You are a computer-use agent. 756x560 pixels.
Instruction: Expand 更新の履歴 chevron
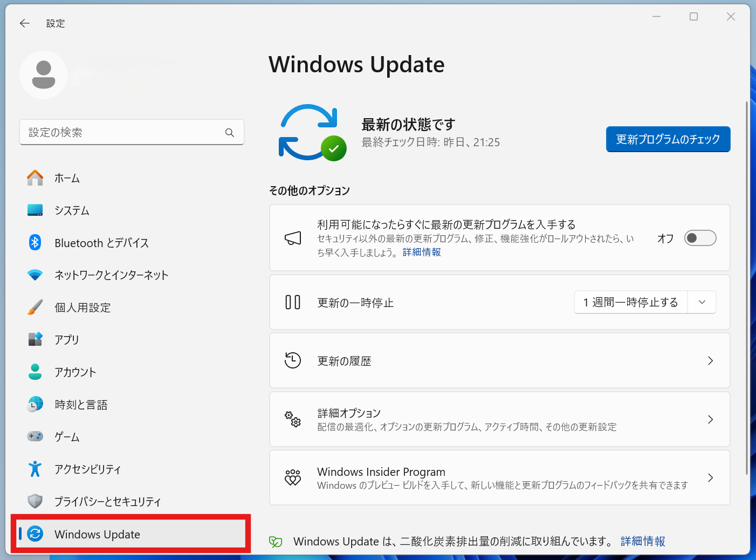click(x=710, y=360)
